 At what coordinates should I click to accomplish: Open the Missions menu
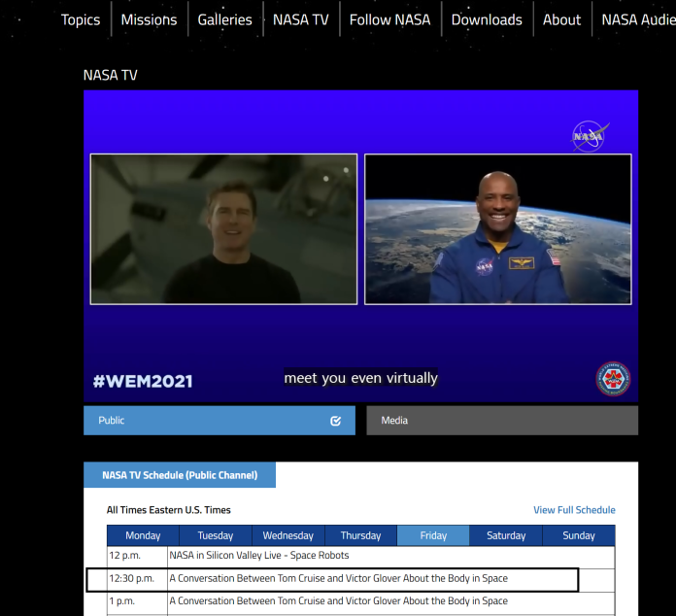(149, 19)
